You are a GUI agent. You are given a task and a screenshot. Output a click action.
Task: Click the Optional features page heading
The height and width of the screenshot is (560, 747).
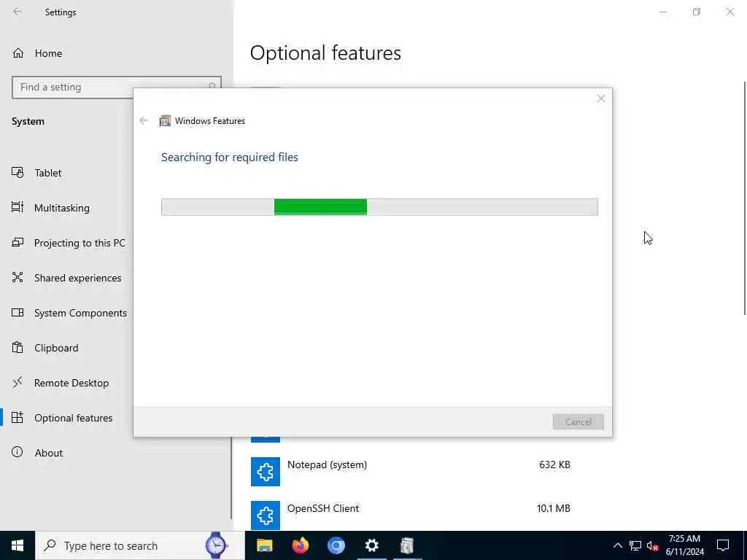point(325,52)
